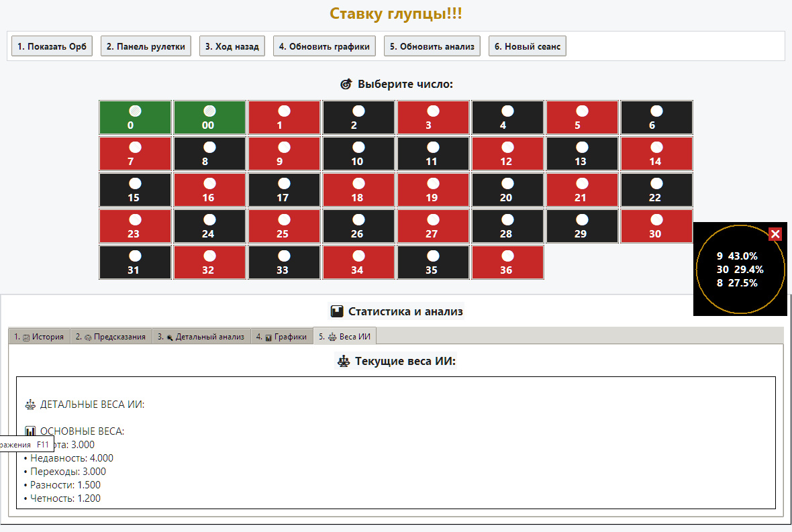Pick black number 8 on grid

click(209, 154)
